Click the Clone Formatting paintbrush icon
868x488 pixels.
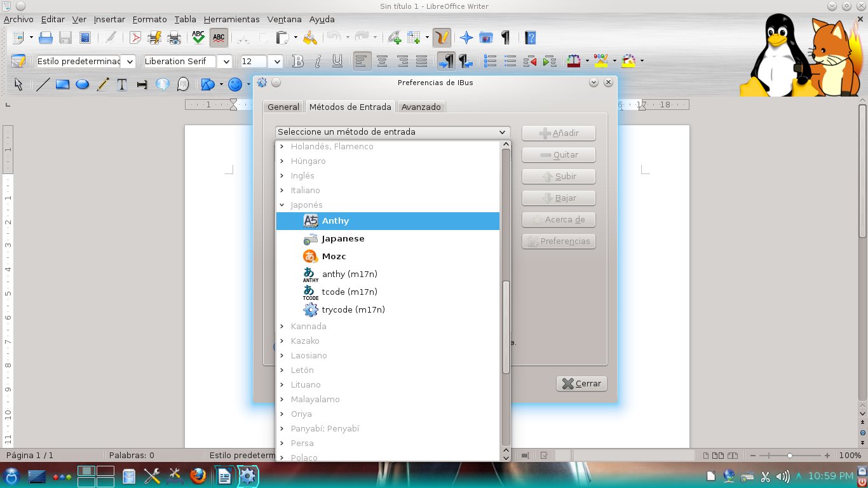pyautogui.click(x=309, y=37)
